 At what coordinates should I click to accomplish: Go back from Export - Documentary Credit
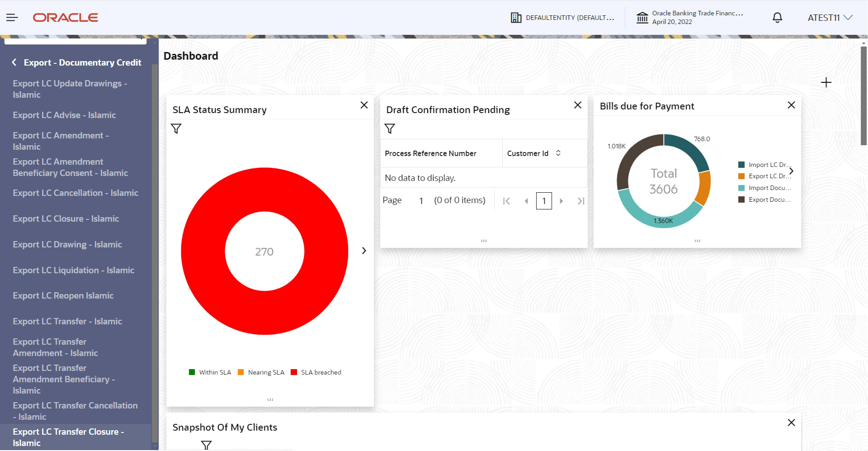(x=14, y=62)
